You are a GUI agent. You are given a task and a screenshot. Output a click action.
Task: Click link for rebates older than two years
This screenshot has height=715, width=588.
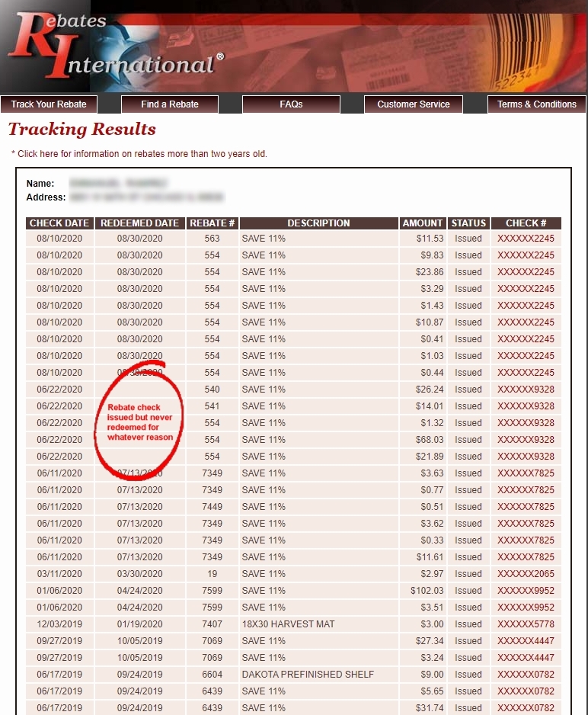(142, 154)
